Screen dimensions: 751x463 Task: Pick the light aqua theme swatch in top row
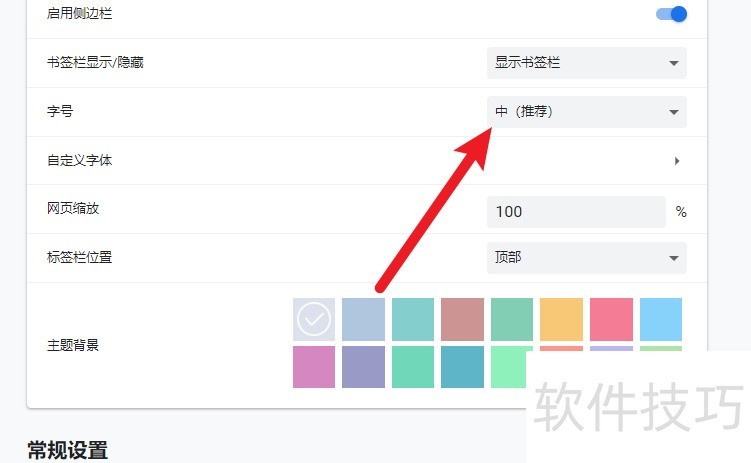pyautogui.click(x=413, y=319)
